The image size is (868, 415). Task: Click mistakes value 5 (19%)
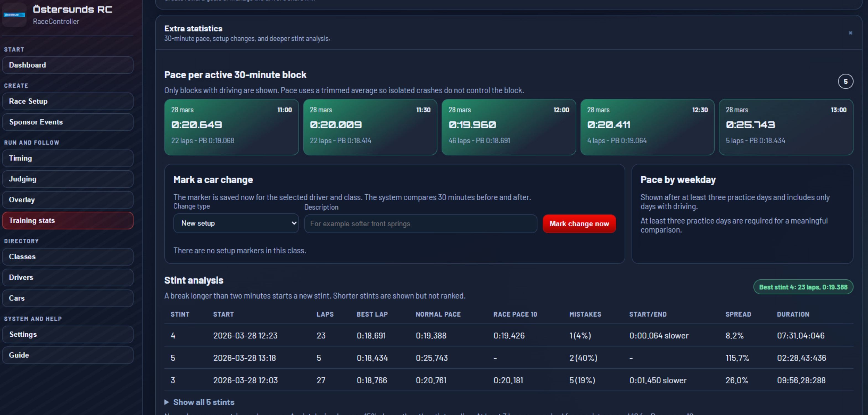[x=582, y=380]
